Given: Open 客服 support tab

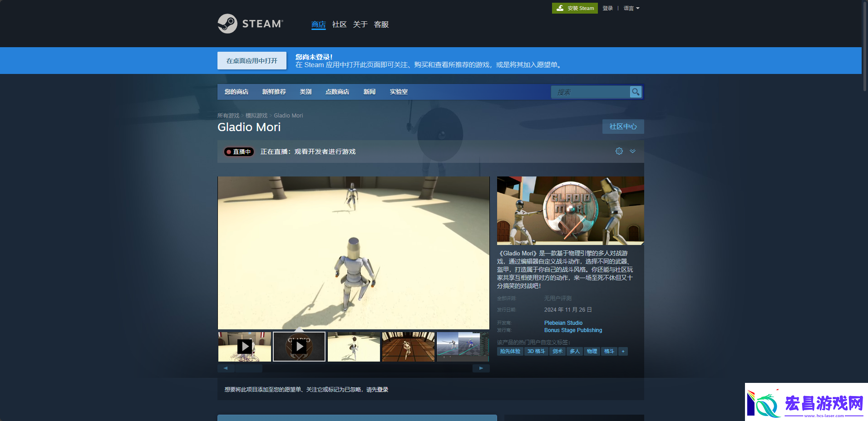Looking at the screenshot, I should [381, 24].
